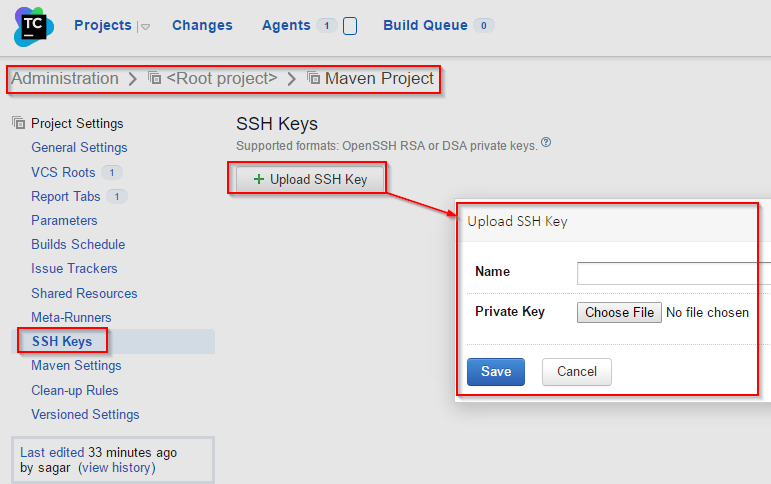Image resolution: width=771 pixels, height=484 pixels.
Task: Click the Agents count badge
Action: click(326, 26)
